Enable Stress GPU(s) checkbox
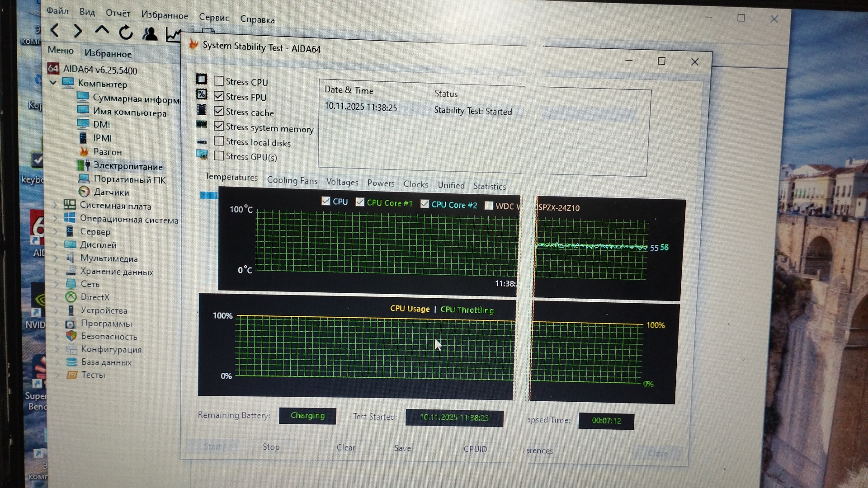 tap(219, 156)
